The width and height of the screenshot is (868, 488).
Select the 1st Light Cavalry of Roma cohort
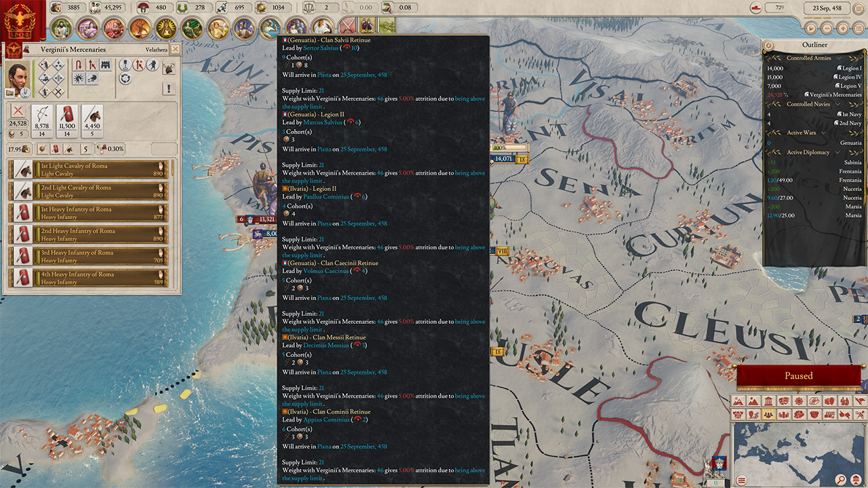pos(90,169)
